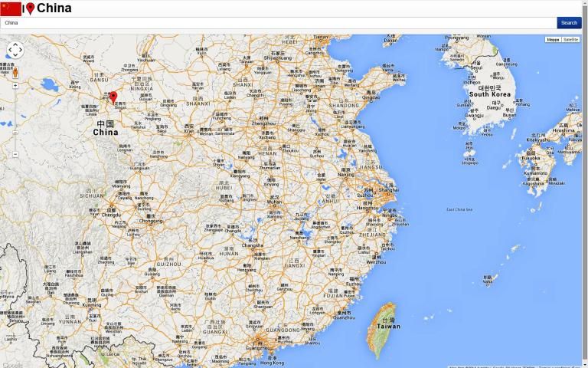This screenshot has height=368, width=588.
Task: Click the pan control compass on map
Action: pos(15,50)
